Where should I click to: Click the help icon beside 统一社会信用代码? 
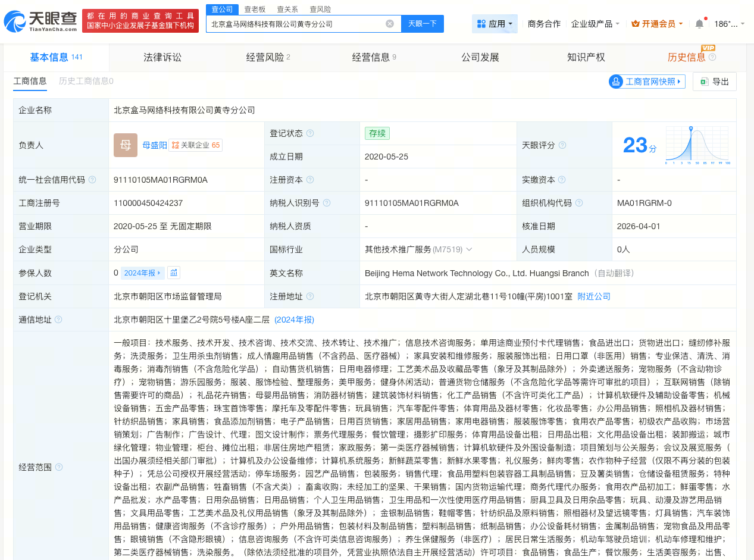pyautogui.click(x=92, y=180)
